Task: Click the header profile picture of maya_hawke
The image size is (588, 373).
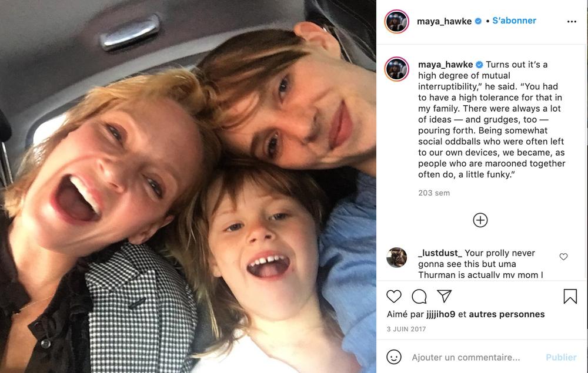Action: pos(396,21)
